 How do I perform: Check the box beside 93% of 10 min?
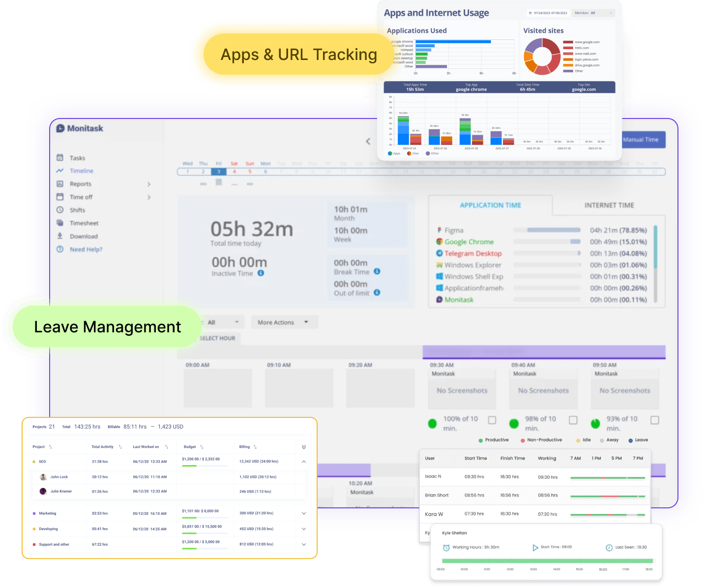655,420
